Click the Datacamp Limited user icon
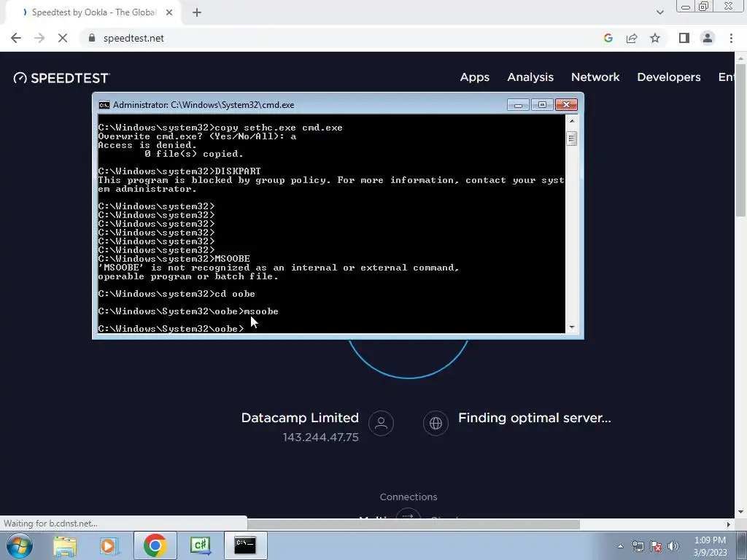Image resolution: width=747 pixels, height=560 pixels. (381, 423)
